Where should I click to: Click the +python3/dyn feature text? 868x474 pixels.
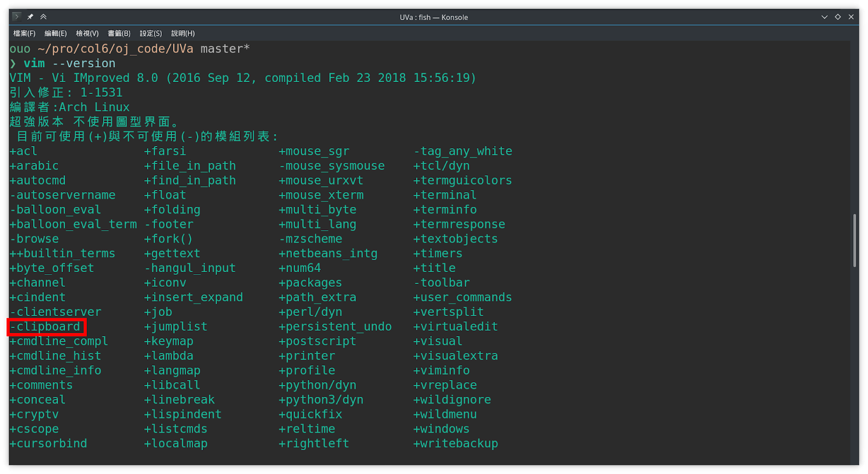pyautogui.click(x=321, y=400)
